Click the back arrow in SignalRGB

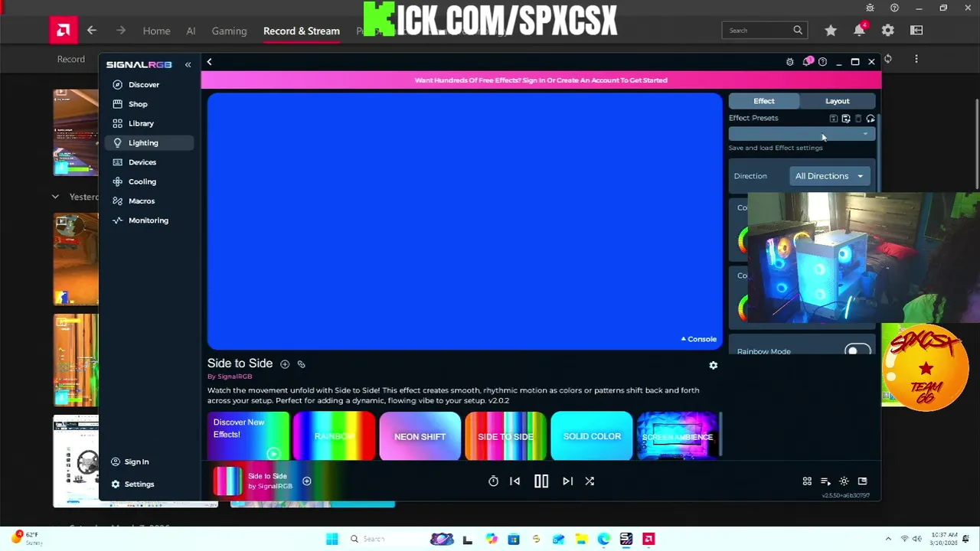209,62
